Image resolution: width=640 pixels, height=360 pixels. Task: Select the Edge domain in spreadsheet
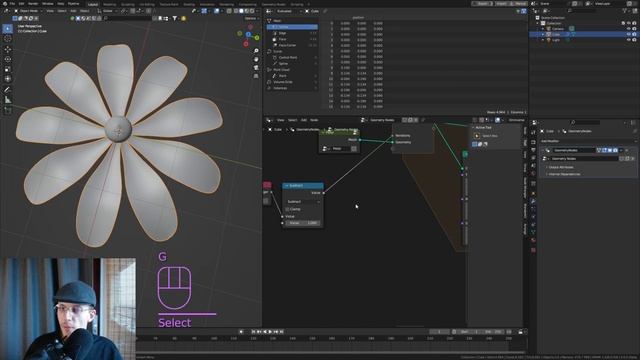point(293,33)
